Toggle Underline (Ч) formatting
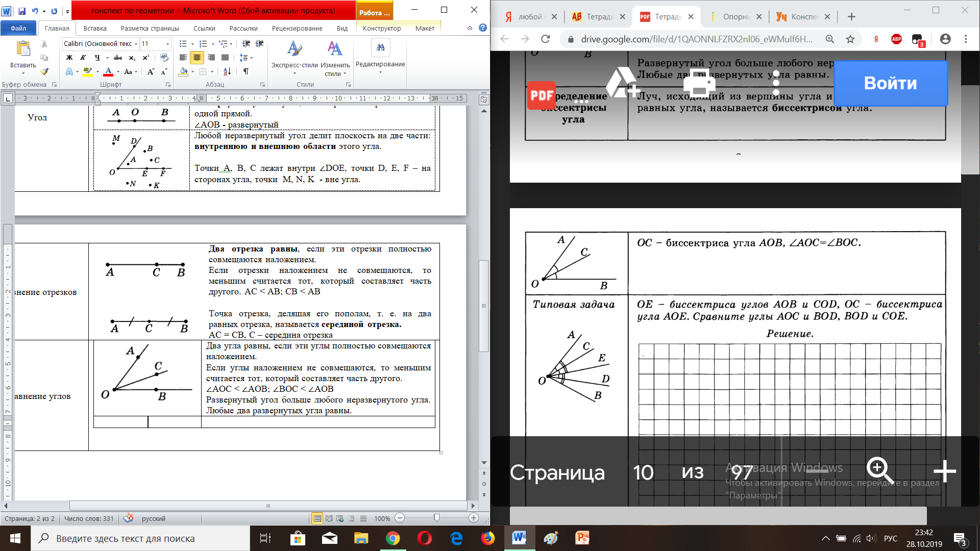 (97, 58)
